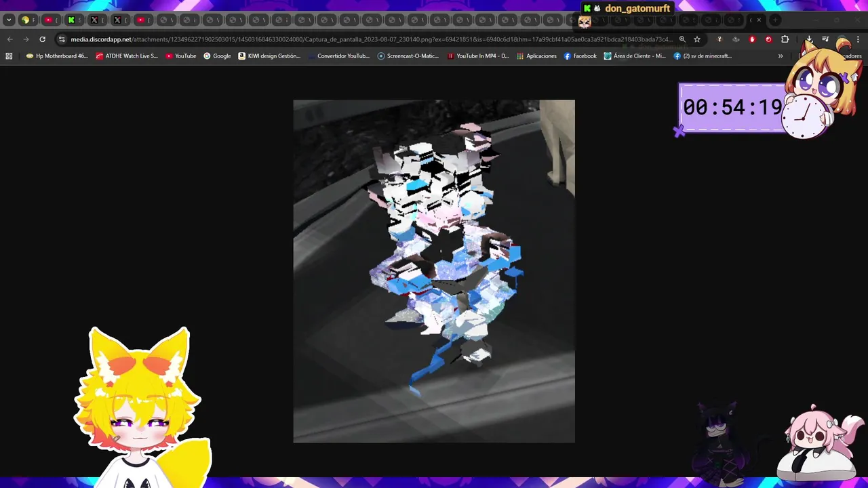
Task: Open the Google bookmark
Action: [217, 56]
